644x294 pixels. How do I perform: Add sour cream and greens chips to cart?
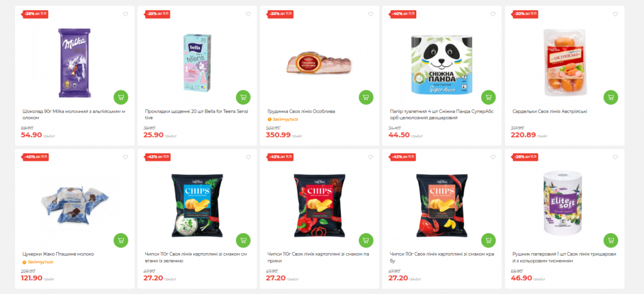tap(243, 240)
